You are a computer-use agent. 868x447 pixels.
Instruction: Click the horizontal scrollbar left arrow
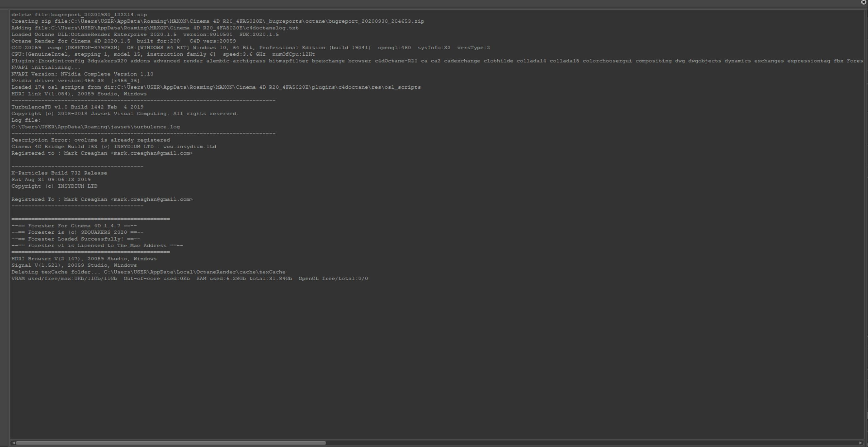tap(13, 443)
